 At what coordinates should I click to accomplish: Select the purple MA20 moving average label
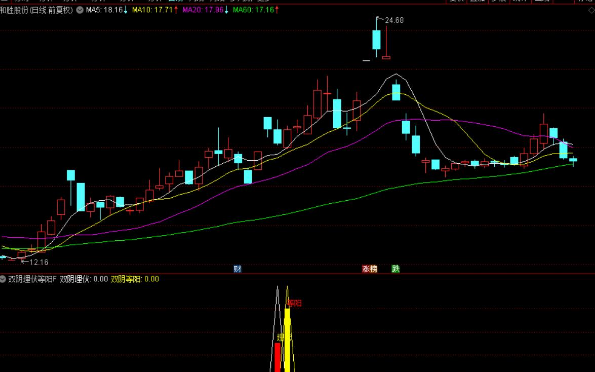(203, 10)
